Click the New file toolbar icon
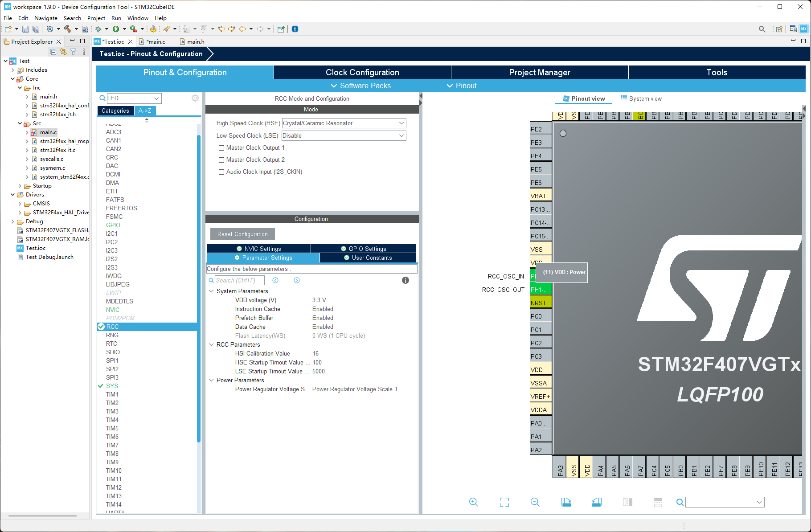The height and width of the screenshot is (532, 811). point(8,29)
